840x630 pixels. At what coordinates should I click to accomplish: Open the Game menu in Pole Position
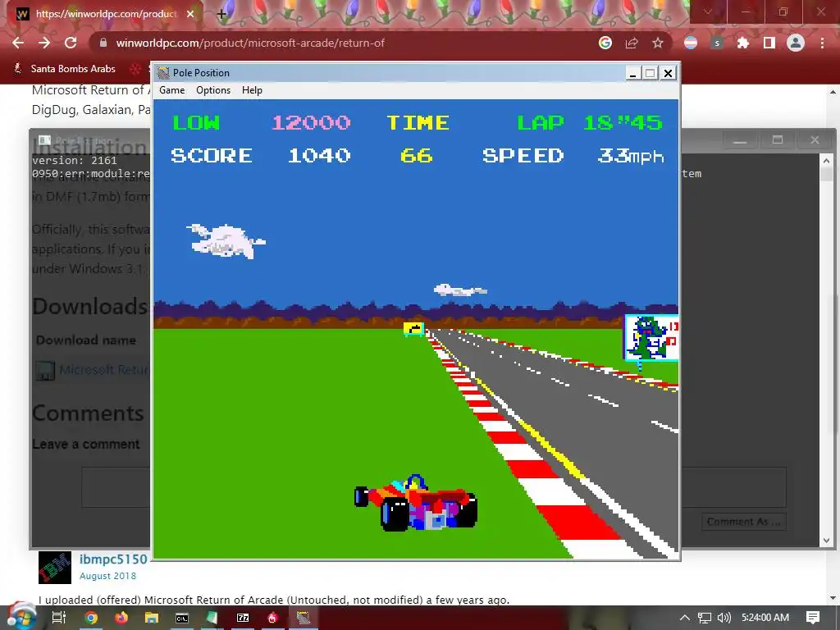(171, 90)
